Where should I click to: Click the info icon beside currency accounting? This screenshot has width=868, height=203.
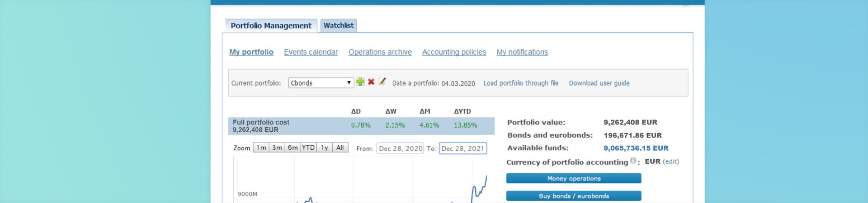(633, 161)
